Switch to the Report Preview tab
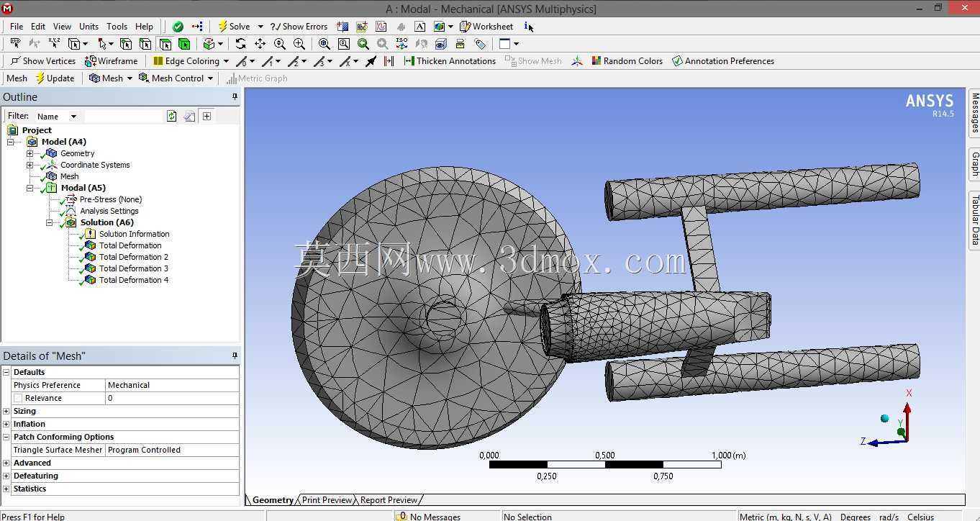 pos(389,500)
